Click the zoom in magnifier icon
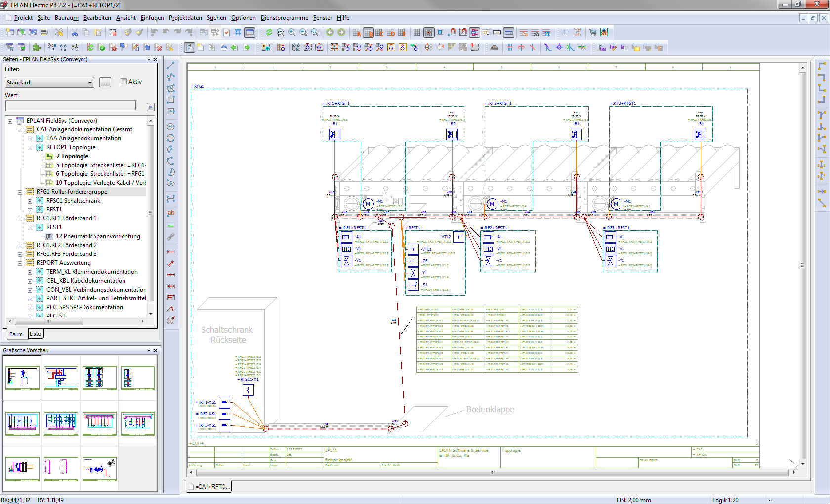The width and height of the screenshot is (830, 504). pos(292,33)
